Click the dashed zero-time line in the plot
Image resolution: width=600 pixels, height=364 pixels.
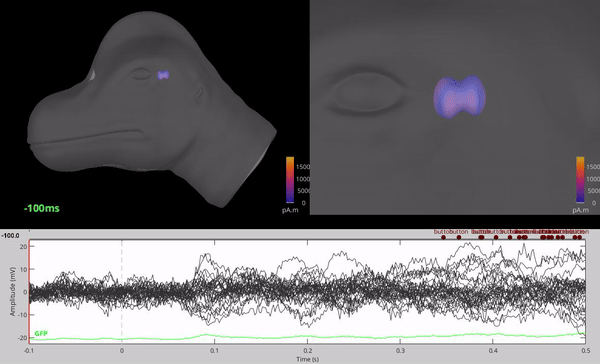pos(122,291)
